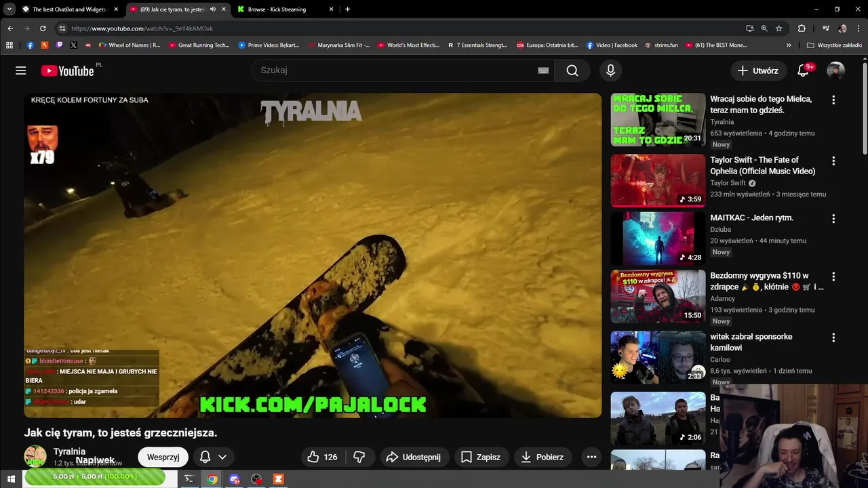This screenshot has height=488, width=868.
Task: Bookmark this page with the star icon
Action: (779, 28)
